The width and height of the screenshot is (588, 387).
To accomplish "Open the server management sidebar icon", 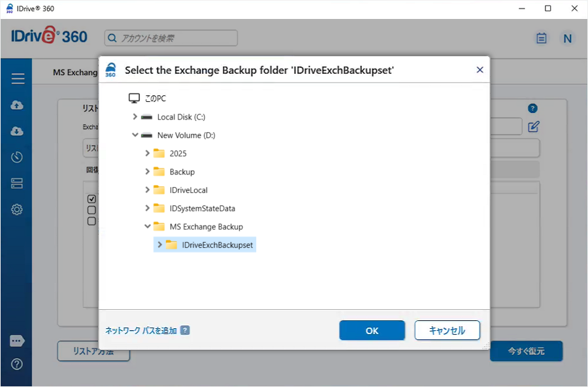I will tap(18, 184).
